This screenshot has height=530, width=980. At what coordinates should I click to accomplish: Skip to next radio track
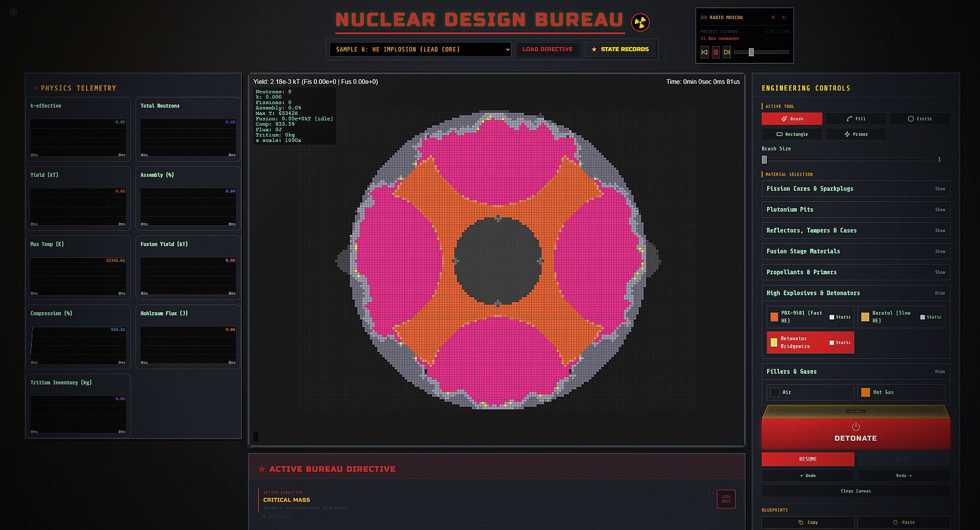[x=727, y=52]
